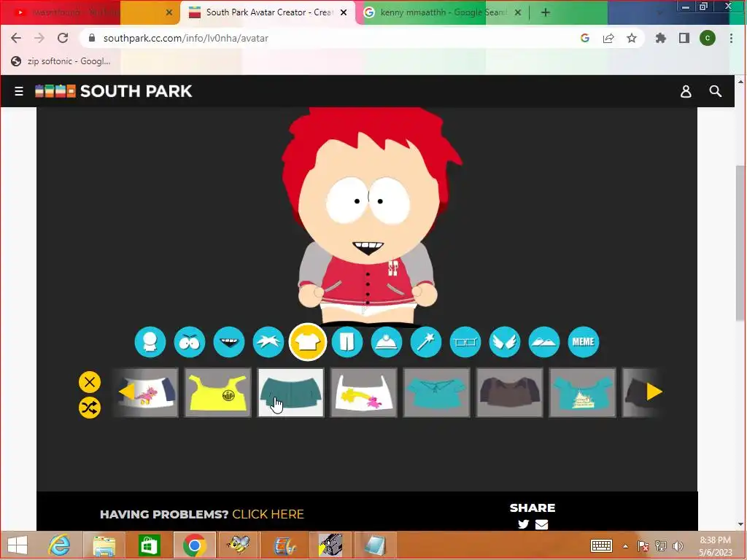Select the shirt category icon

coord(308,342)
